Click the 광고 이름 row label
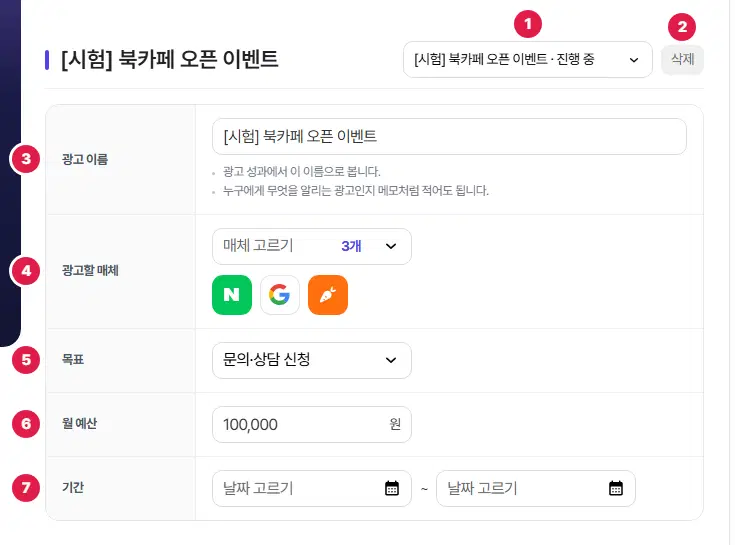 [x=85, y=159]
